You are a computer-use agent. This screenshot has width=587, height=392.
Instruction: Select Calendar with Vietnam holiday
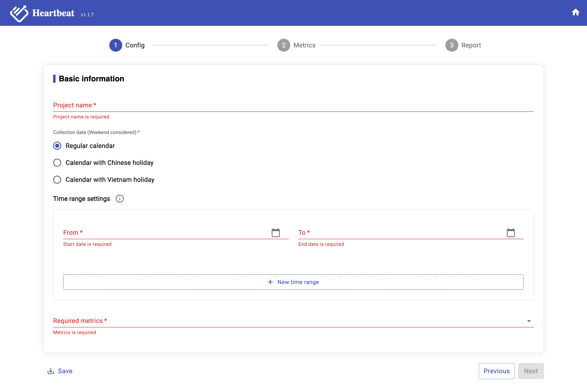click(57, 180)
